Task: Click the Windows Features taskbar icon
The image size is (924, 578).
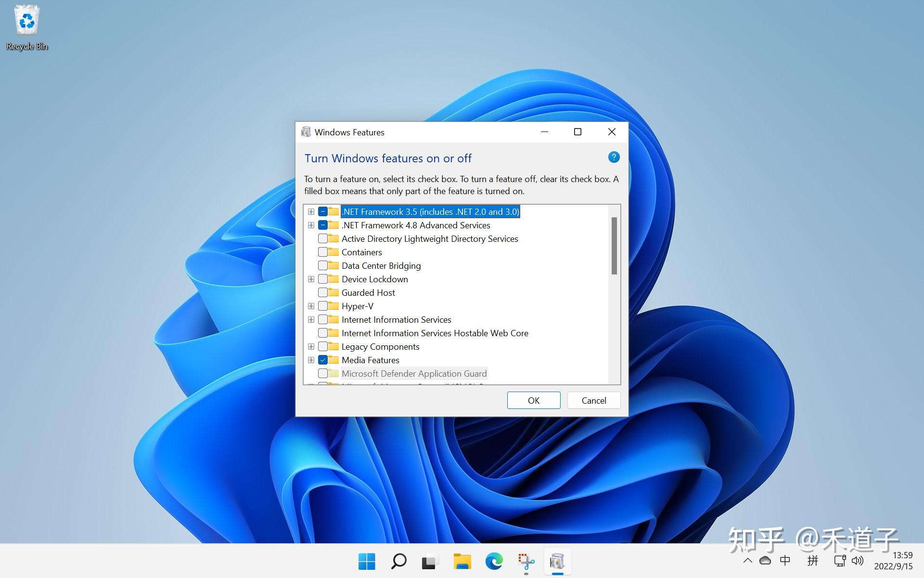Action: point(557,561)
